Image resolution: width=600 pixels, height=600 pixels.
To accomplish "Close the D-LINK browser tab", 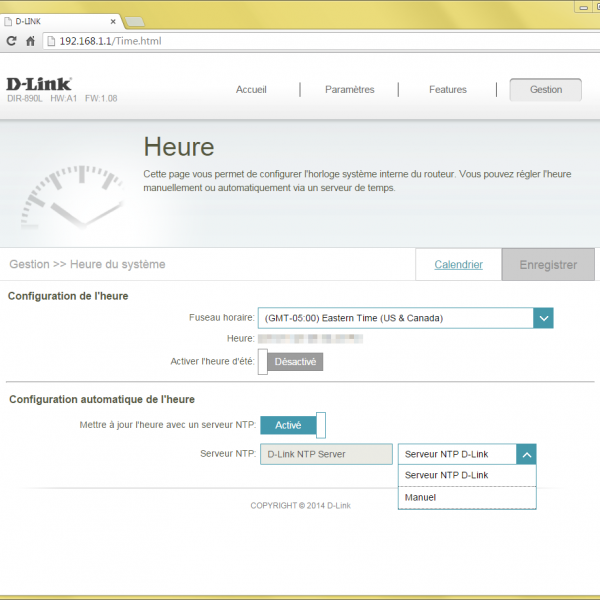I will (112, 20).
